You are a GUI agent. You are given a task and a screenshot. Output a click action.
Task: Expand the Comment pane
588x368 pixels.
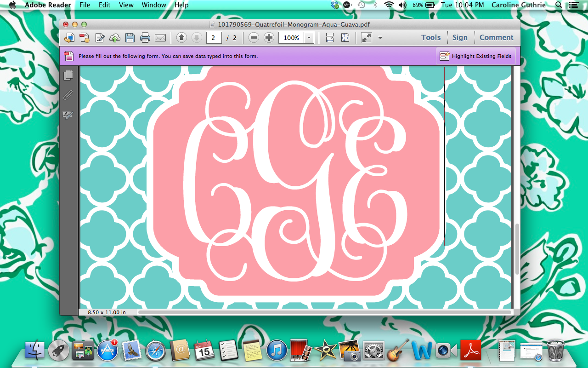pos(497,37)
